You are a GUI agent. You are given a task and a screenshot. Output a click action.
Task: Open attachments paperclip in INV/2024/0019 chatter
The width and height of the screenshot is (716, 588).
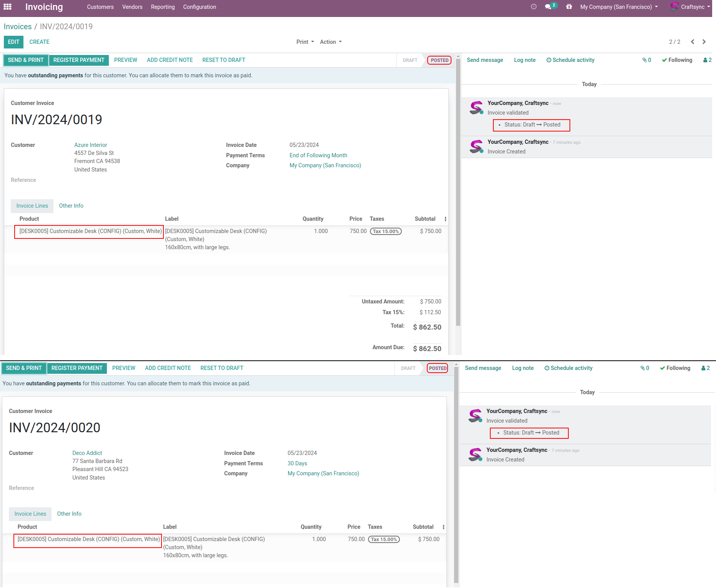[646, 60]
